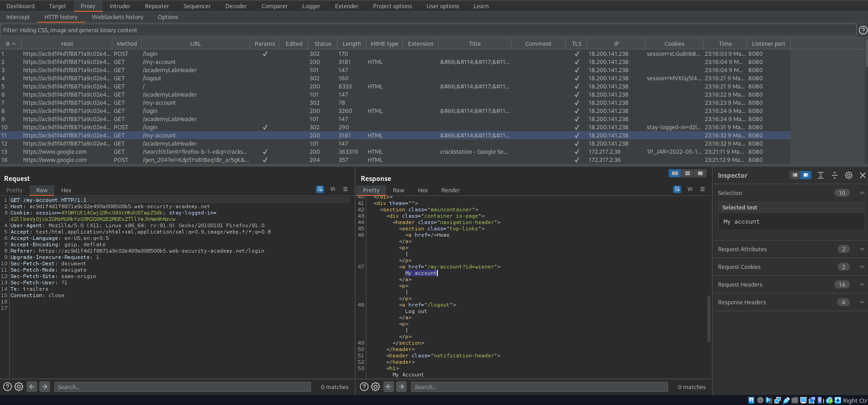
Task: Open the Intercept sub-tab
Action: (18, 17)
